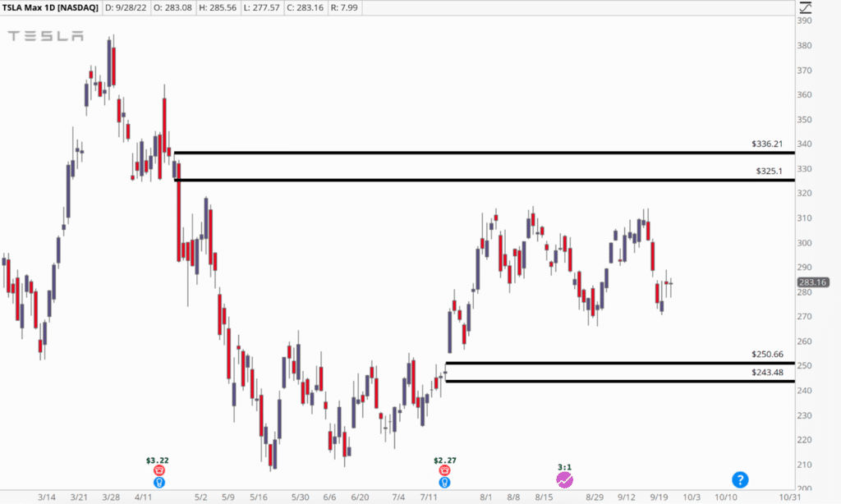Open the blue lightbulb icon under $2.27
This screenshot has width=841, height=504.
coord(444,482)
